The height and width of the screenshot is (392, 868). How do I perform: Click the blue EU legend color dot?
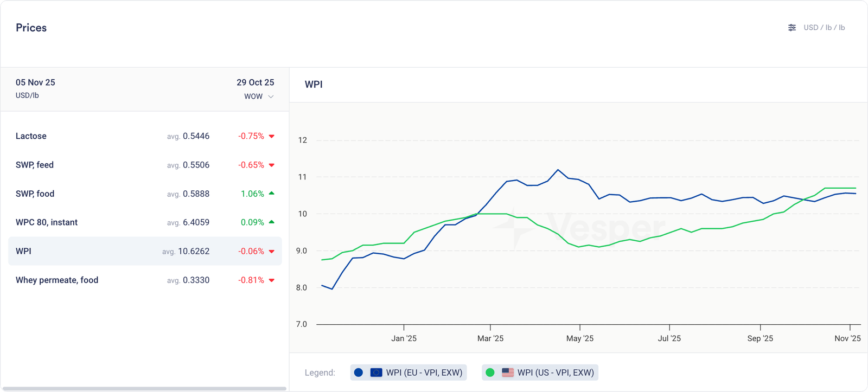[x=358, y=372]
